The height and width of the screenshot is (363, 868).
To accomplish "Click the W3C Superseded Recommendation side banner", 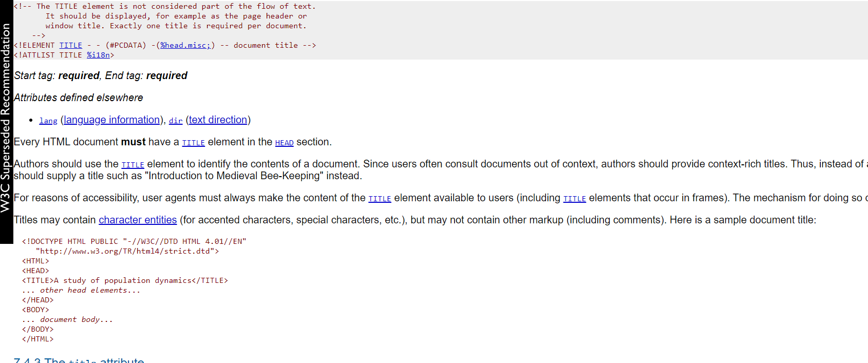I will click(6, 118).
